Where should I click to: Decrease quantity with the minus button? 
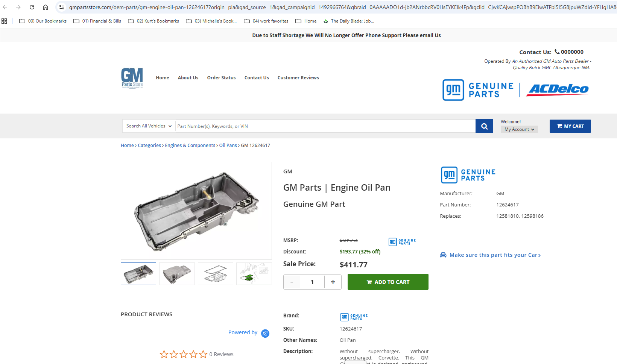tap(292, 282)
